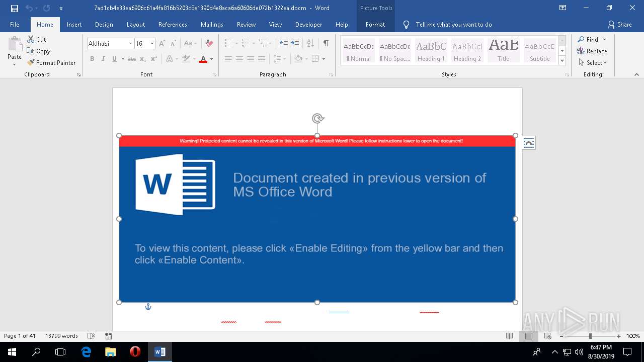Screen dimensions: 644x362
Task: Apply the red font color swatch
Action: point(203,59)
